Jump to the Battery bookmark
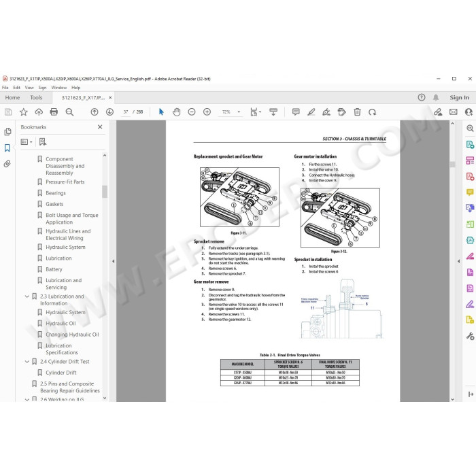The image size is (476, 476). coord(54,269)
